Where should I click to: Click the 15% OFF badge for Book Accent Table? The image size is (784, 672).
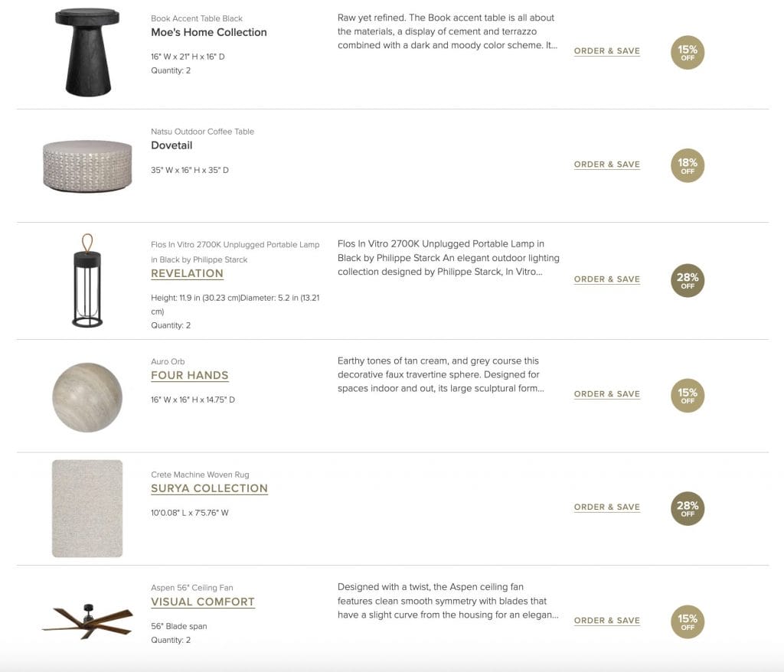pos(687,53)
